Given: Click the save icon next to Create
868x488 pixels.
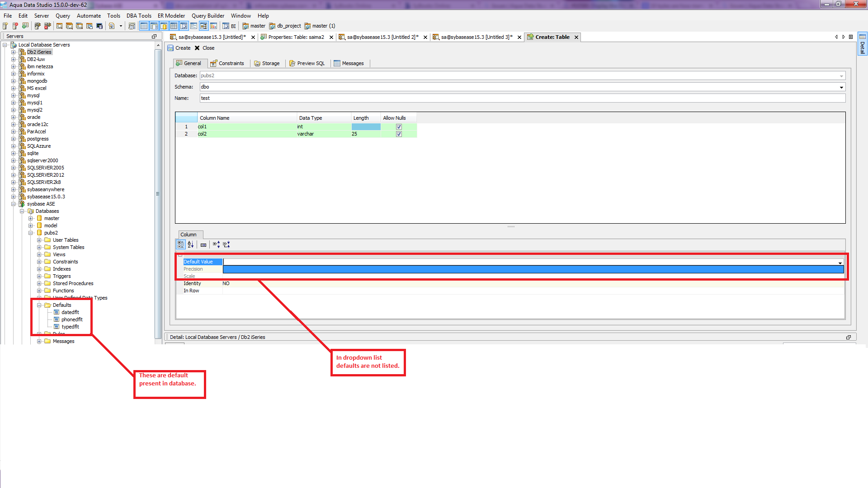Looking at the screenshot, I should pyautogui.click(x=170, y=48).
